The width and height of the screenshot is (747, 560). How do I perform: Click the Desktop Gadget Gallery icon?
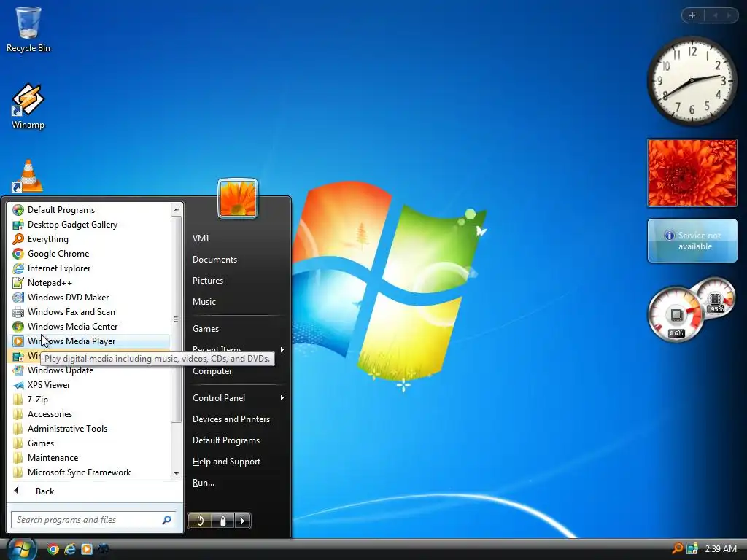(x=18, y=225)
